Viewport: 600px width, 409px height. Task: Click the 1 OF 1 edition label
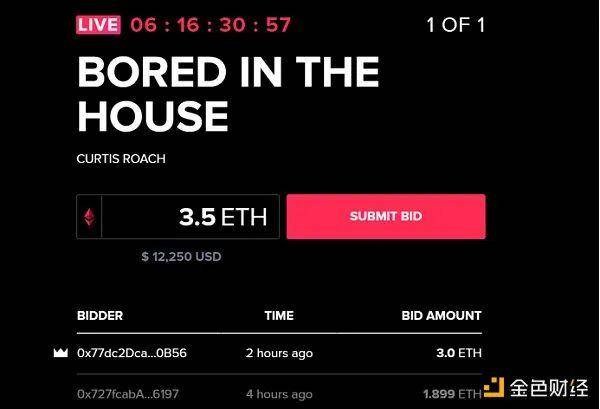[x=455, y=25]
